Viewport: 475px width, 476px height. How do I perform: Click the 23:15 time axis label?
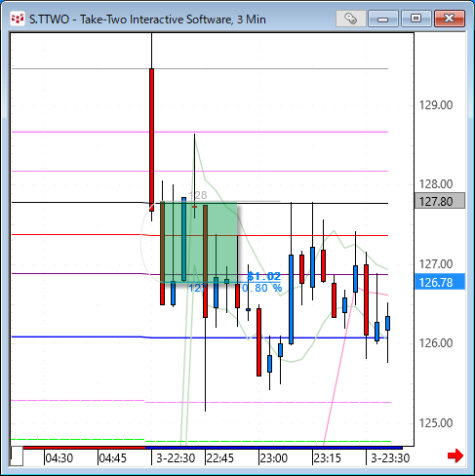(328, 458)
